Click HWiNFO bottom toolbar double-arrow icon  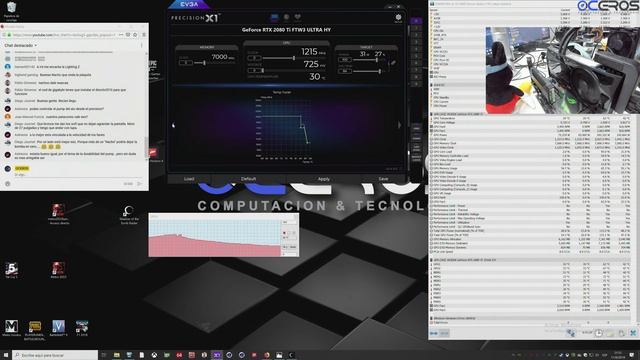click(434, 333)
